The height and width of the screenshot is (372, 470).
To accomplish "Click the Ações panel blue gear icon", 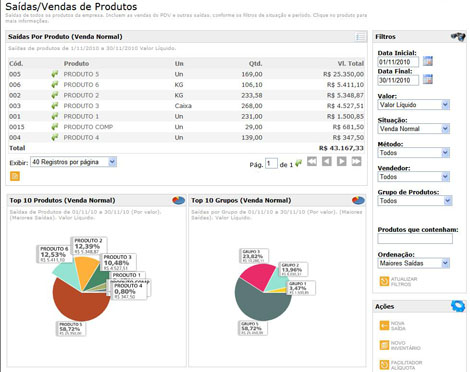I will point(458,306).
